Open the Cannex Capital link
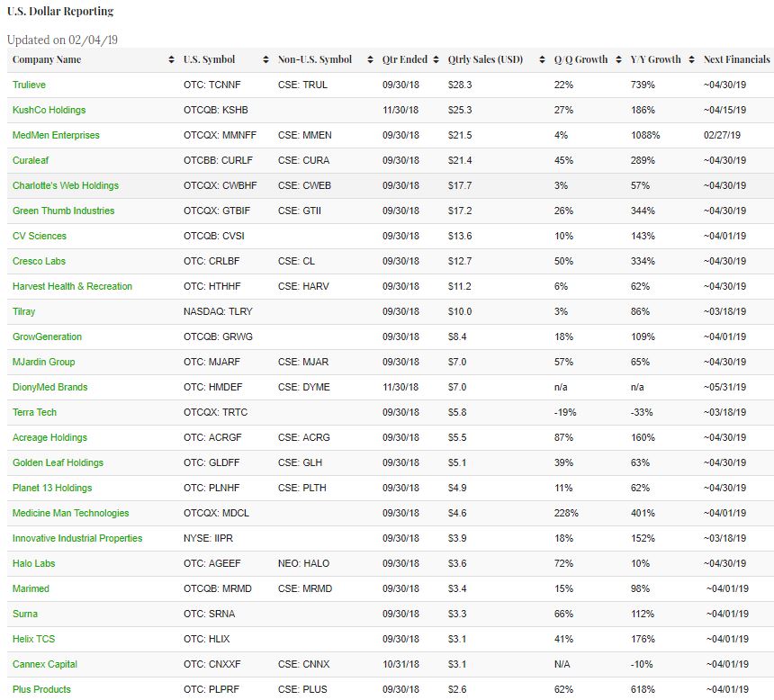 [x=45, y=664]
